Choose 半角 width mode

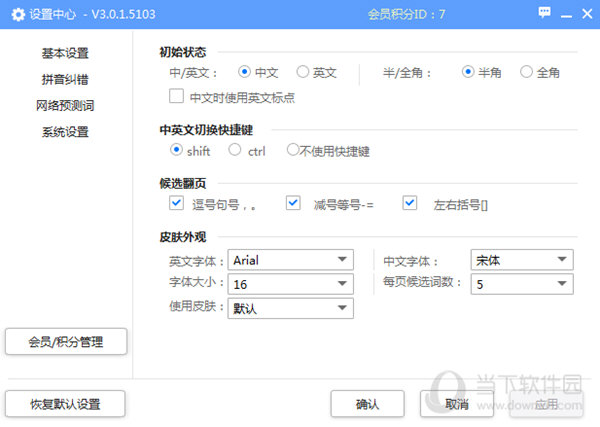pyautogui.click(x=468, y=72)
